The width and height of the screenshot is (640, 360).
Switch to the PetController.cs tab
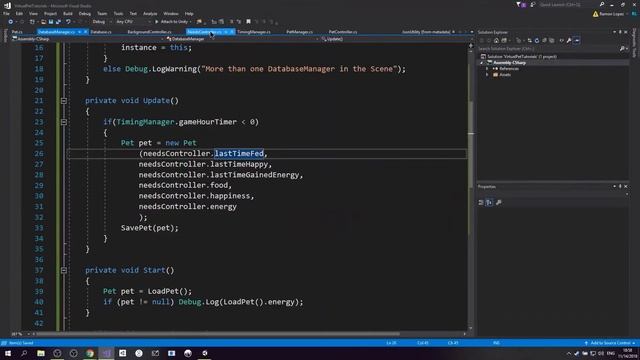343,32
